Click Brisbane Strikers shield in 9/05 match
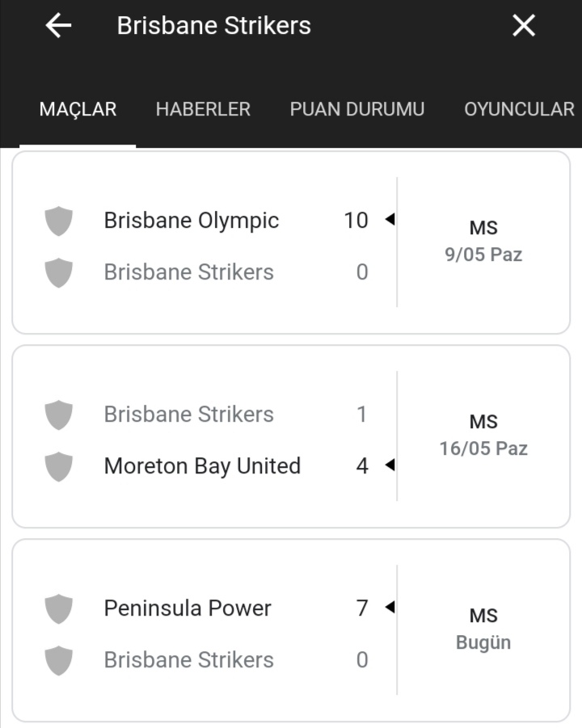Image resolution: width=582 pixels, height=728 pixels. click(x=58, y=272)
